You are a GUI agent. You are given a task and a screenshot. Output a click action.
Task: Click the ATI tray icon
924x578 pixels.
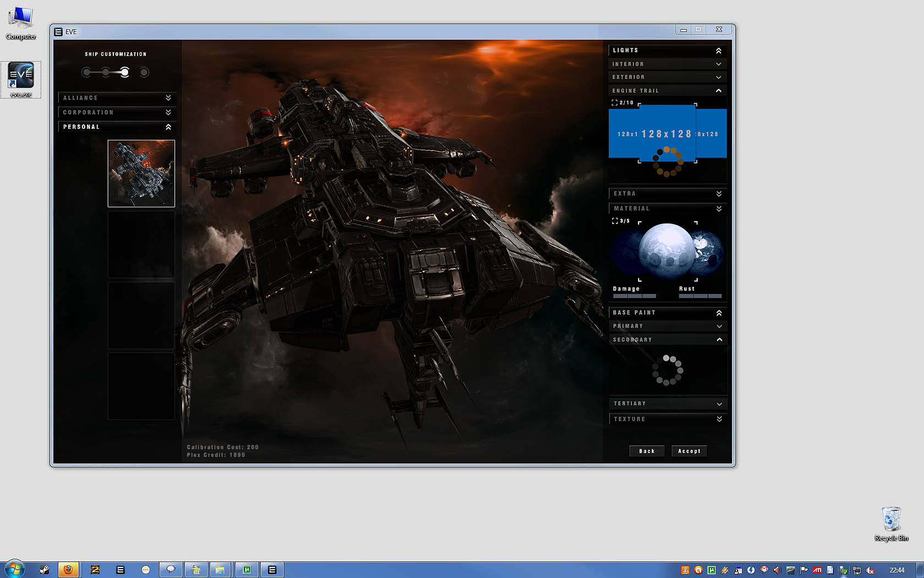tap(817, 570)
